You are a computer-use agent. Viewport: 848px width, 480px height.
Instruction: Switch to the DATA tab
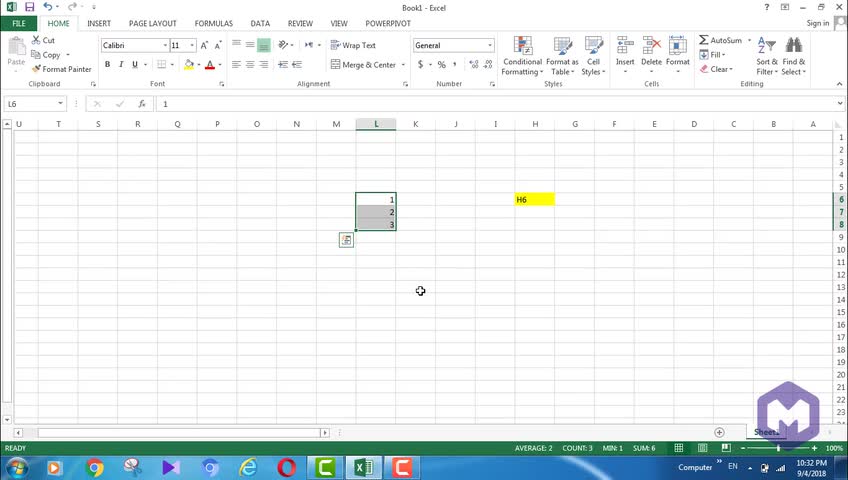tap(260, 23)
